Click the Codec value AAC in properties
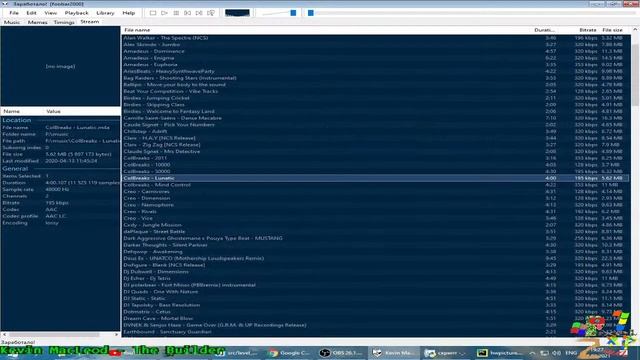This screenshot has width=640, height=360. point(51,209)
